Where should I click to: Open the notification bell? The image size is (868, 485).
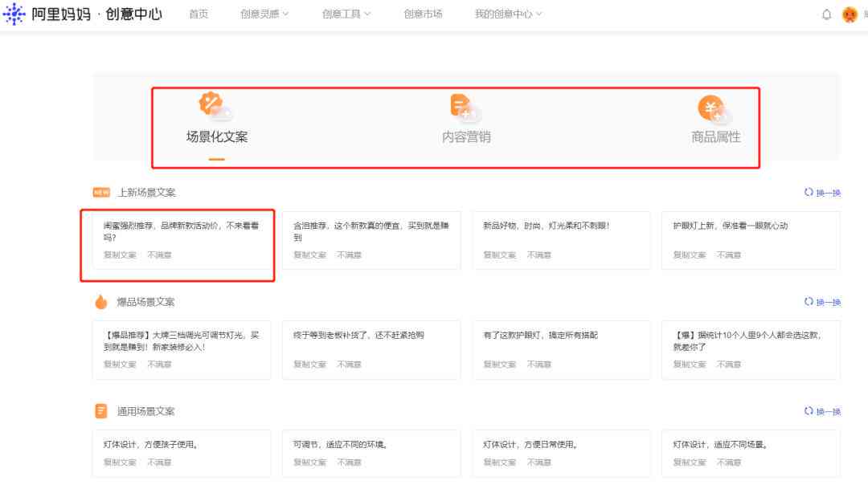[x=826, y=14]
